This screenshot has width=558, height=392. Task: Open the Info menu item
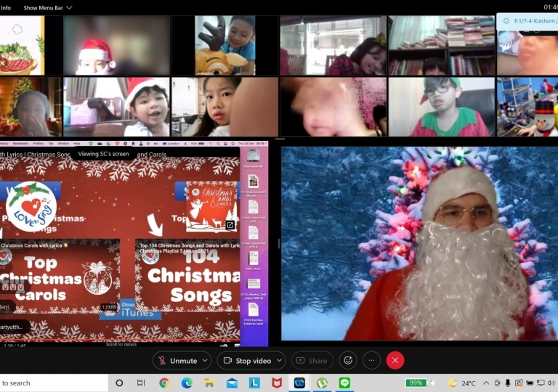tap(5, 7)
